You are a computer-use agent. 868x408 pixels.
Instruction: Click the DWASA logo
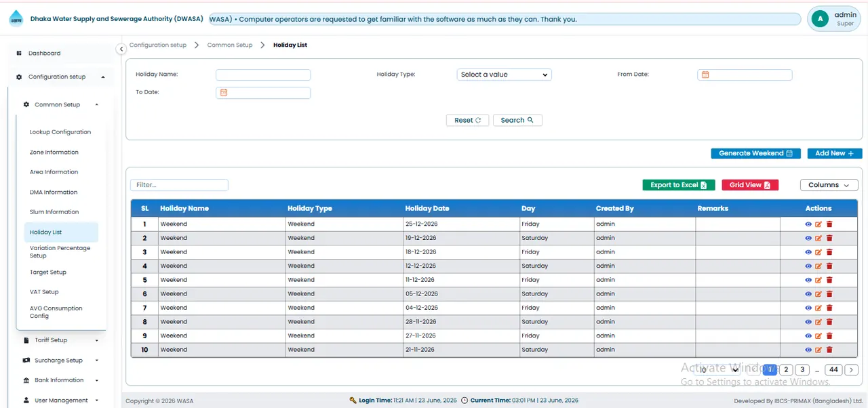[15, 19]
